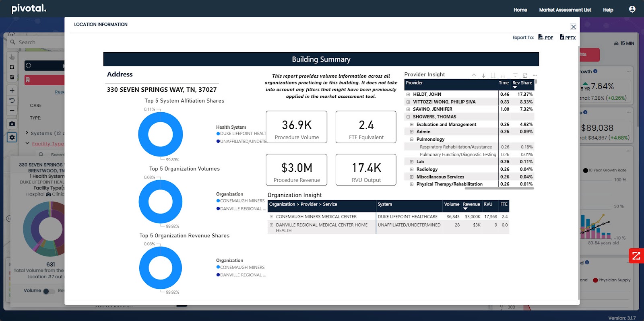644x321 pixels.
Task: Click the Pulmonary Function/Diagnostic Testing row
Action: (x=469, y=154)
